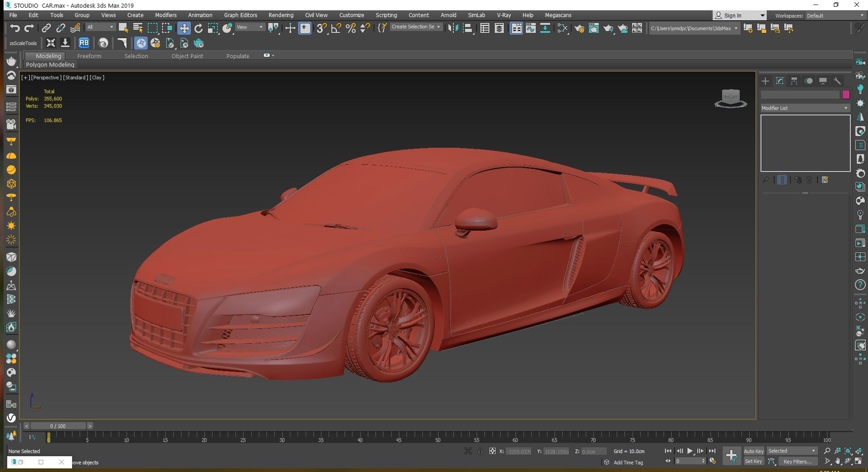
Task: Open the selection filter All dropdown
Action: (x=100, y=27)
